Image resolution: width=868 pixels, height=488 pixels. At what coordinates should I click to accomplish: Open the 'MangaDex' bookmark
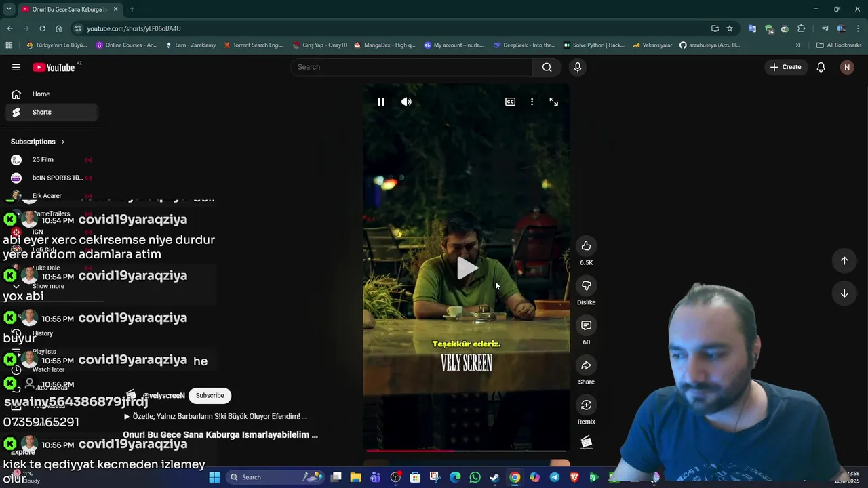coord(384,45)
